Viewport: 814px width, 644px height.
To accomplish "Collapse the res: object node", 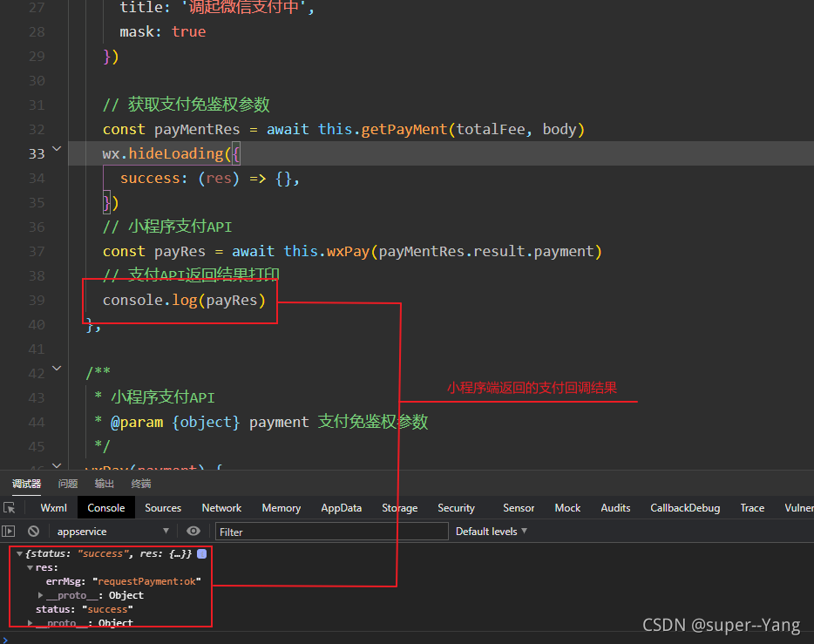I will coord(30,567).
